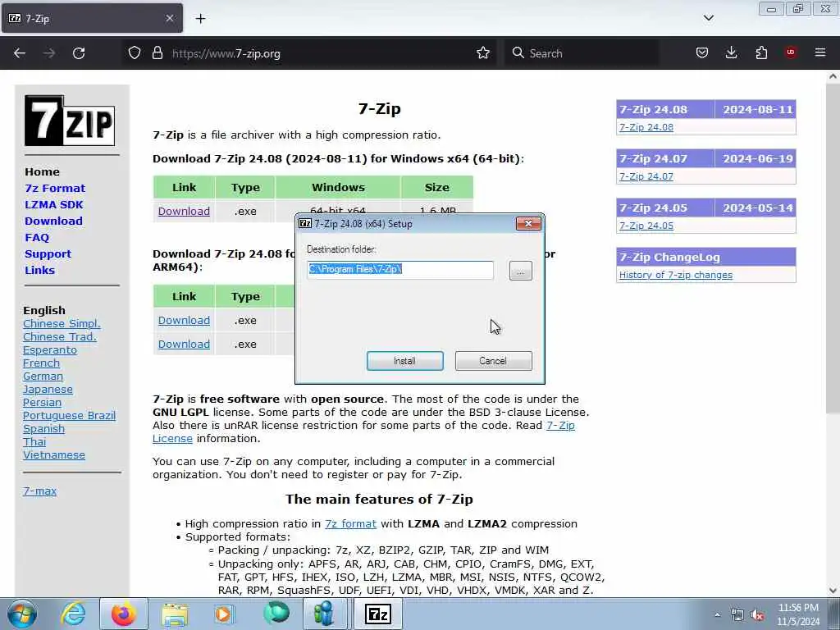Switch language to Spanish
Screen dimensions: 840x630
[44, 428]
